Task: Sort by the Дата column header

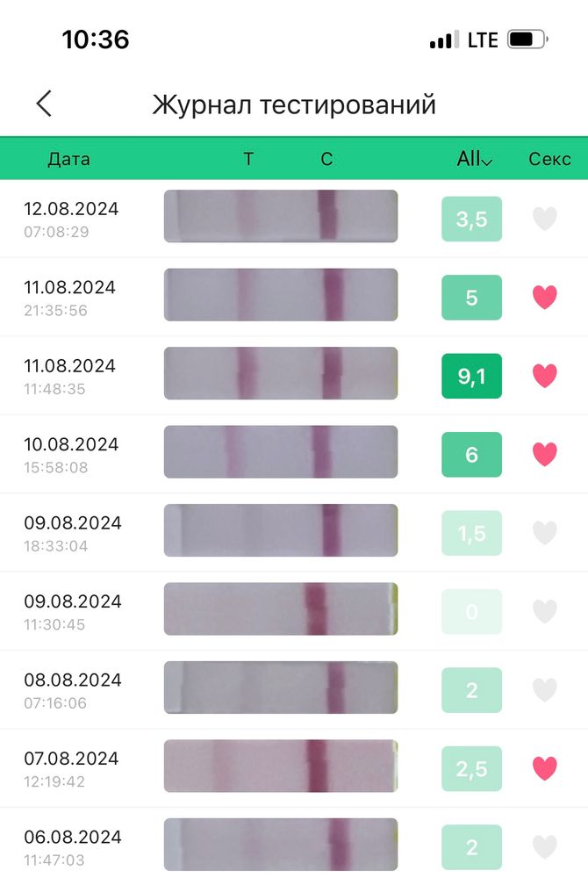Action: click(68, 159)
